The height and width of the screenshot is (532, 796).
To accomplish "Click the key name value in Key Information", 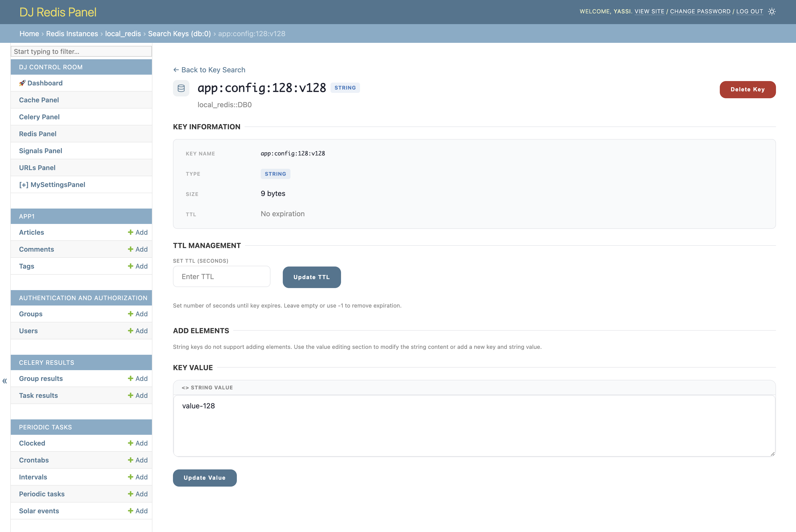I will 293,153.
